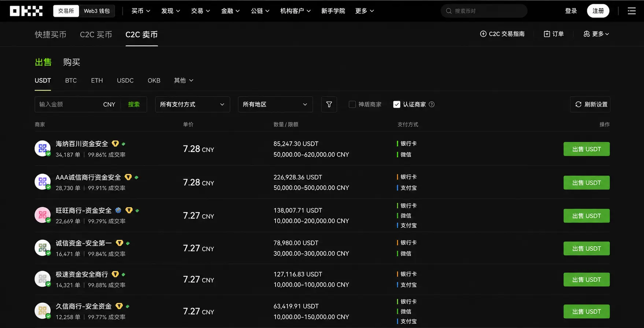Click 出售 USDT for 极速资金安全商行
This screenshot has height=328, width=644.
586,280
